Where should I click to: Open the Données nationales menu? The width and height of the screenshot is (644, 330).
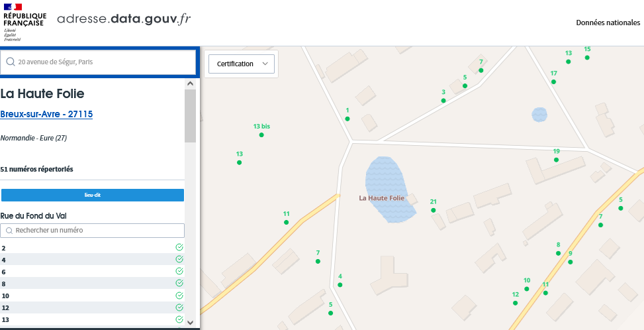point(608,23)
